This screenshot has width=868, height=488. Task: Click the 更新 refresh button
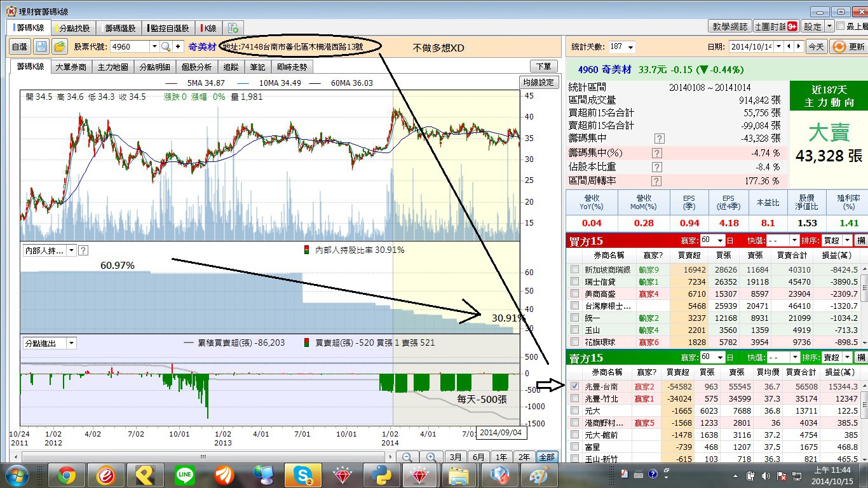tap(848, 46)
